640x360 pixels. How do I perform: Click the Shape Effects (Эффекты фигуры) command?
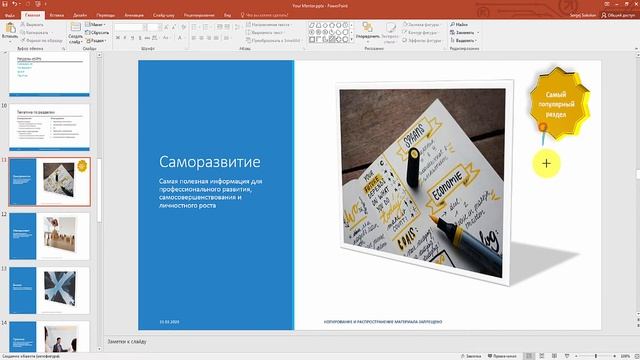pos(422,40)
